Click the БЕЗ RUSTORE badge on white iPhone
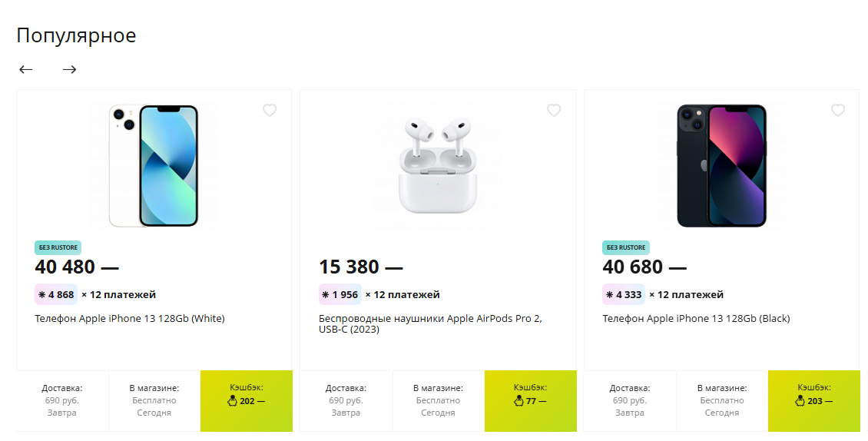This screenshot has height=441, width=868. click(x=58, y=247)
